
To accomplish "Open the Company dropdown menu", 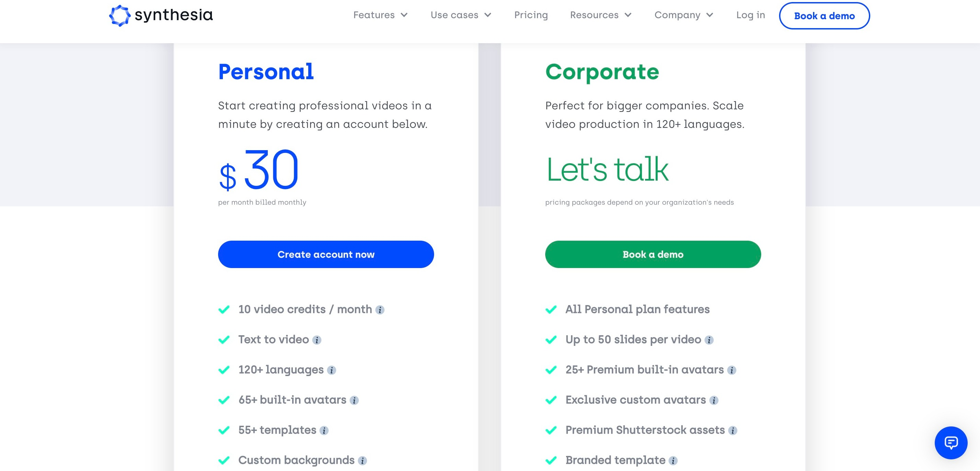I will coord(683,15).
